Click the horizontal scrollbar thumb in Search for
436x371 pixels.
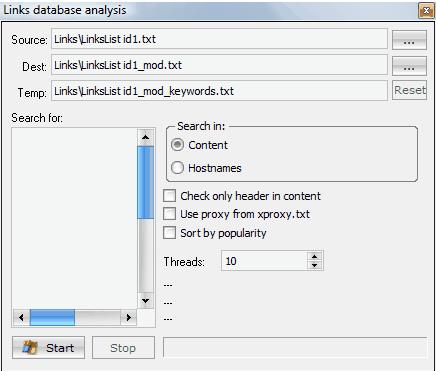52,317
